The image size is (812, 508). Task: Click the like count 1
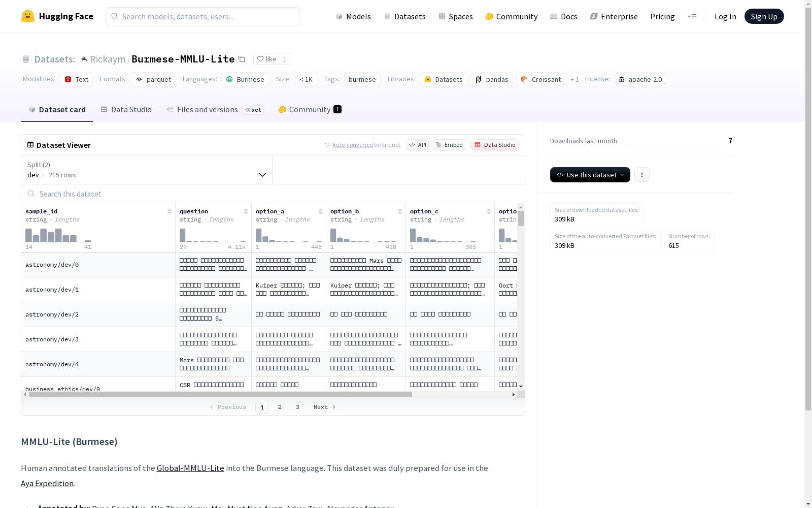285,59
